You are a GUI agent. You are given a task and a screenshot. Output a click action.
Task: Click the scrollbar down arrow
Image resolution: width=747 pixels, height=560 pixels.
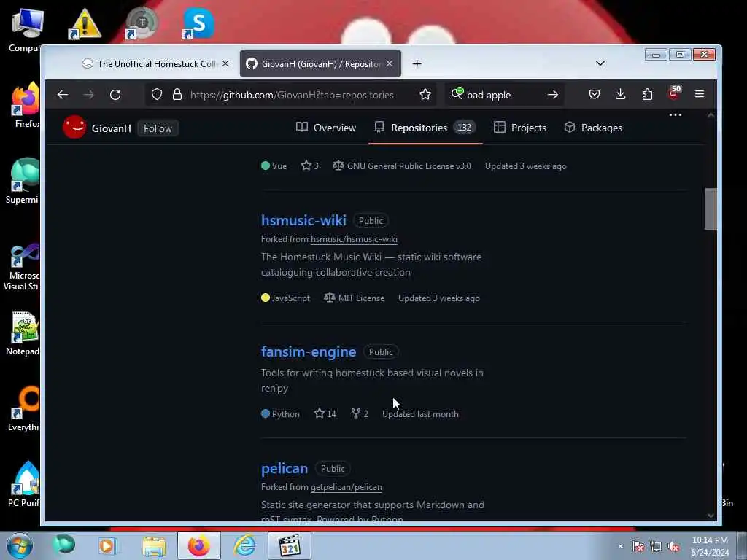pyautogui.click(x=711, y=516)
